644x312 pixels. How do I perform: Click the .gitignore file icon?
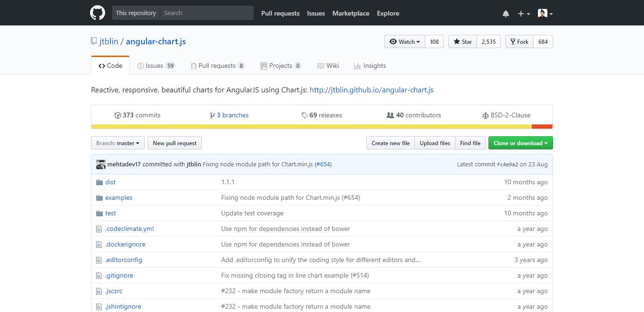pos(99,276)
